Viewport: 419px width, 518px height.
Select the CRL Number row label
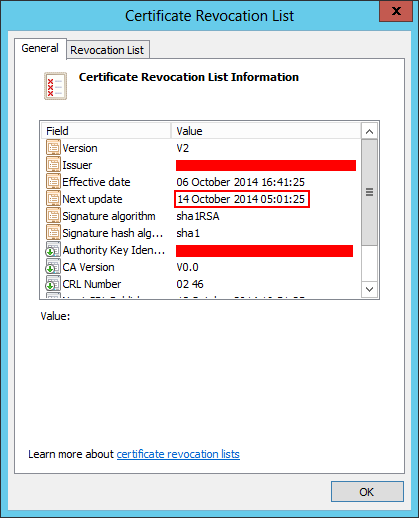point(92,284)
